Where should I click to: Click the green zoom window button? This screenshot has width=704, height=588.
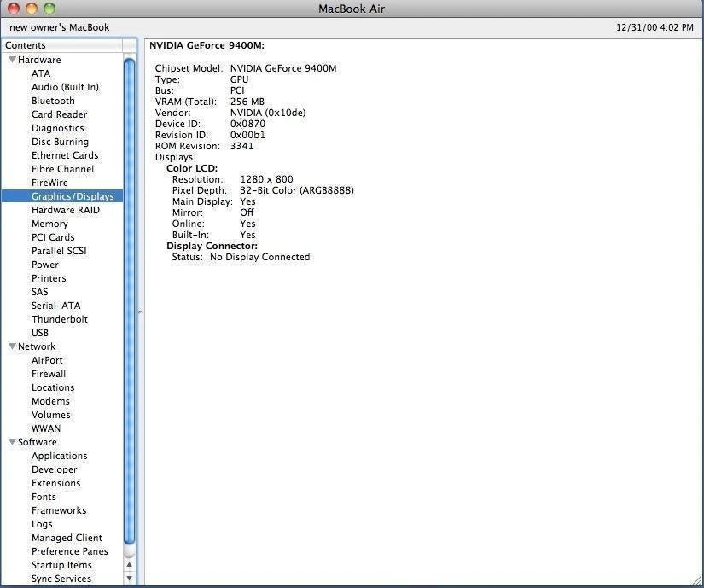[49, 9]
